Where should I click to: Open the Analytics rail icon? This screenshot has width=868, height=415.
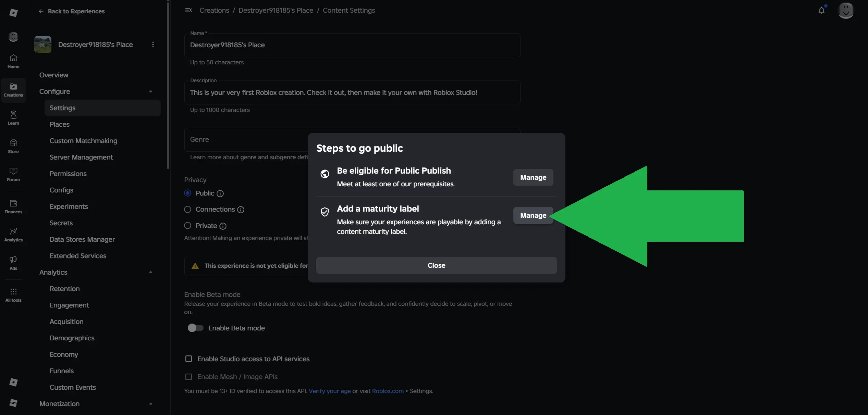[13, 235]
